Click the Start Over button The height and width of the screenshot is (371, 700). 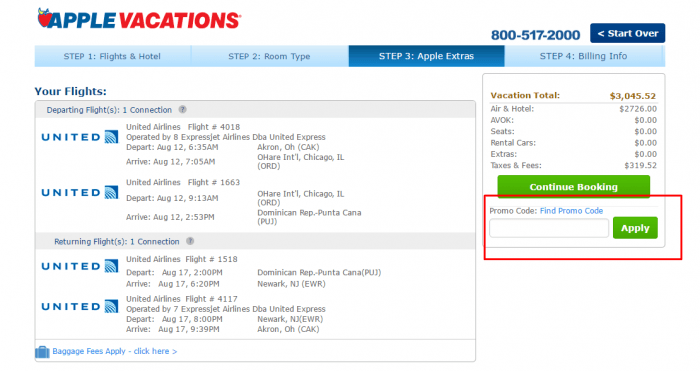point(628,33)
